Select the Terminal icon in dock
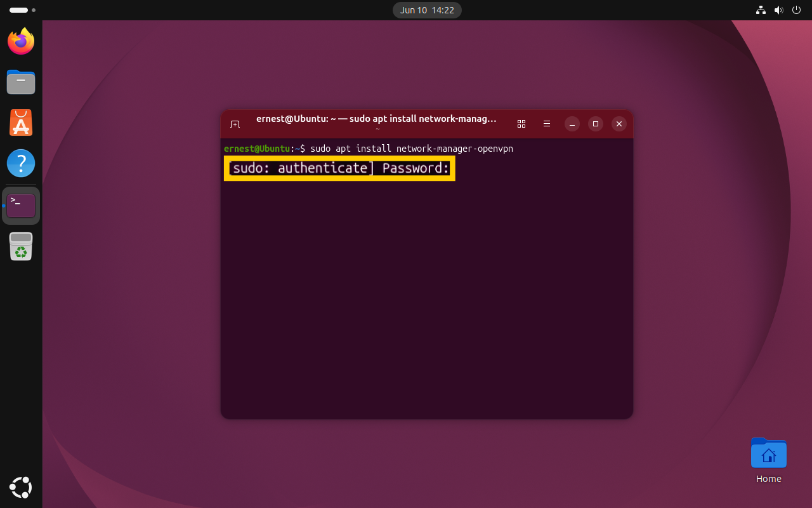This screenshot has width=812, height=508. pos(21,206)
